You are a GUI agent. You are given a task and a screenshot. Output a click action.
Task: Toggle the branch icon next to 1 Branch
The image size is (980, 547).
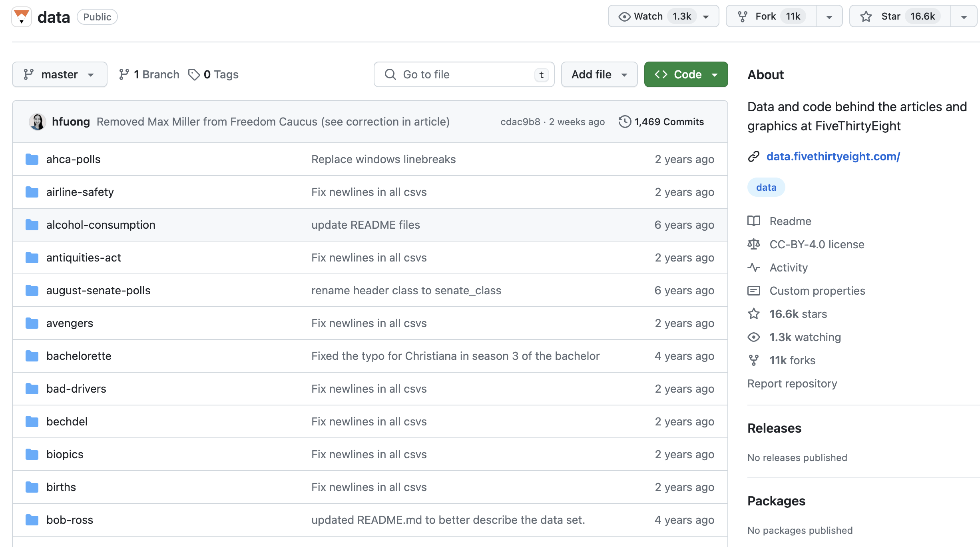[x=123, y=74]
